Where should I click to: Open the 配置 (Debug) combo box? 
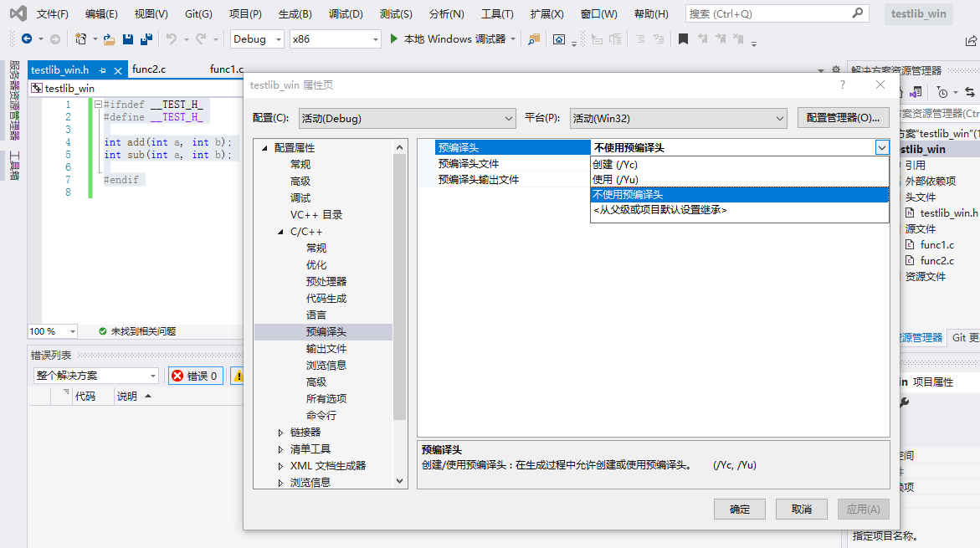(x=408, y=119)
